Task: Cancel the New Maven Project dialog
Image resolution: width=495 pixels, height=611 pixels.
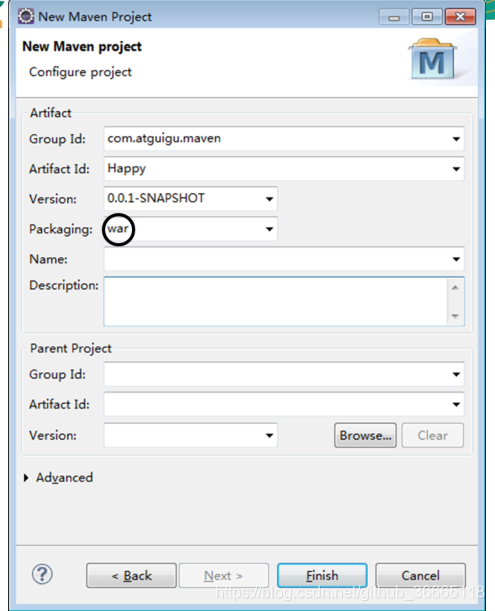Action: [x=420, y=575]
